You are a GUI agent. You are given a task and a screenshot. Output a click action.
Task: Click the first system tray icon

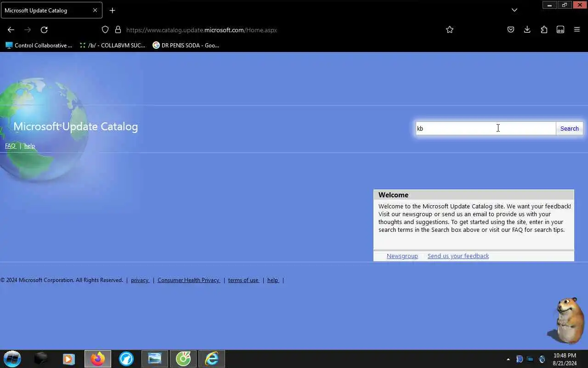pyautogui.click(x=520, y=359)
